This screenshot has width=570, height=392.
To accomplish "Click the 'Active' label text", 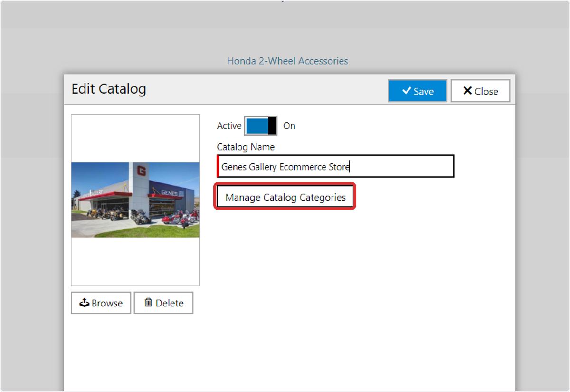I will pos(229,126).
